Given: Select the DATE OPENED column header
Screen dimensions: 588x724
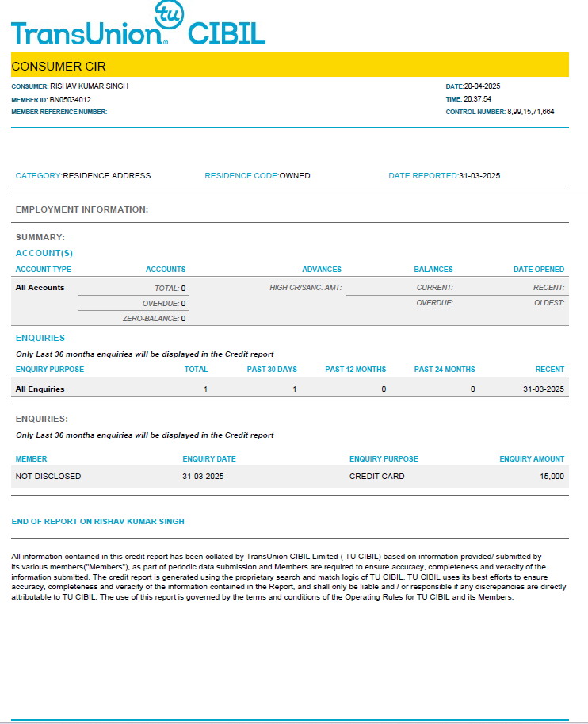Looking at the screenshot, I should point(539,269).
